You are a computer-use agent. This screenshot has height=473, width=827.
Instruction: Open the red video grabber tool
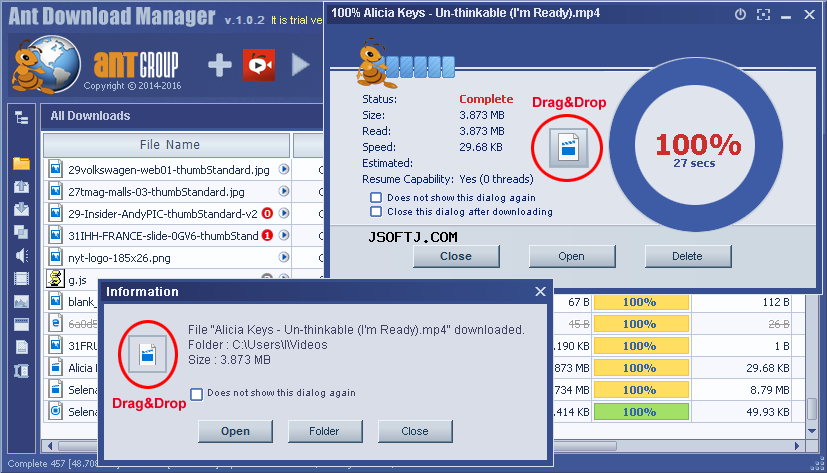click(259, 65)
